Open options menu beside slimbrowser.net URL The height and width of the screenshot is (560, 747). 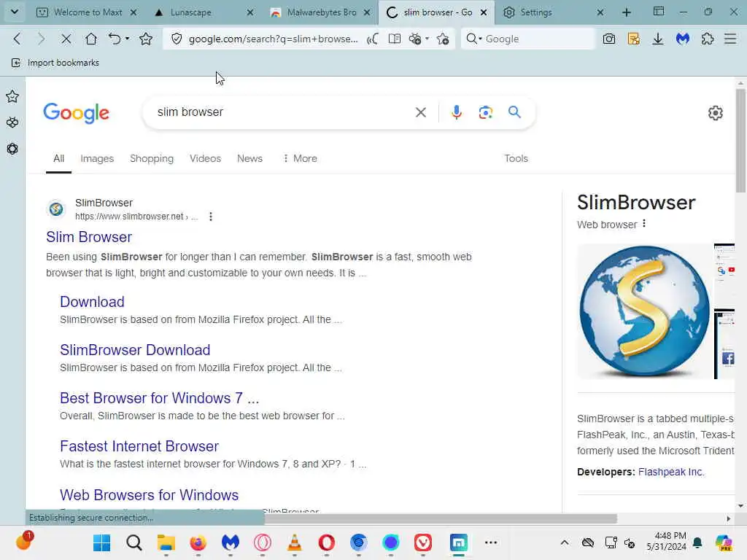211,217
